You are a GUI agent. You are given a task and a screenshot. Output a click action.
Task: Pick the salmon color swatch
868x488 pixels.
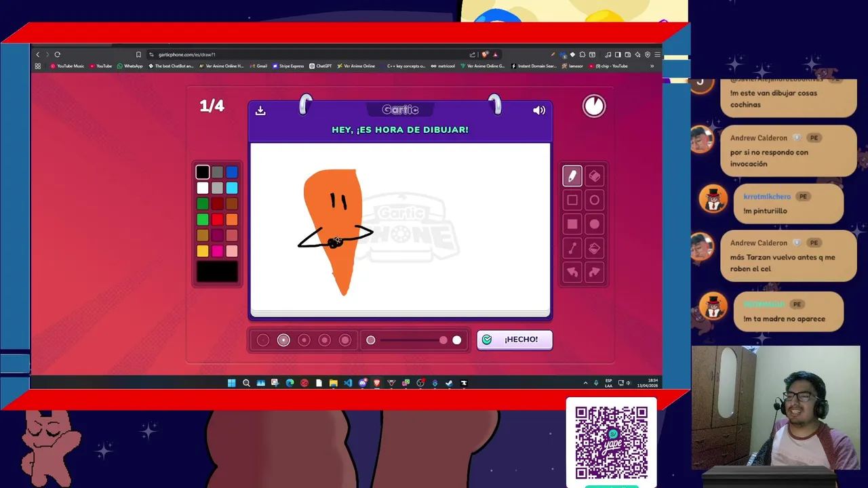(x=232, y=235)
